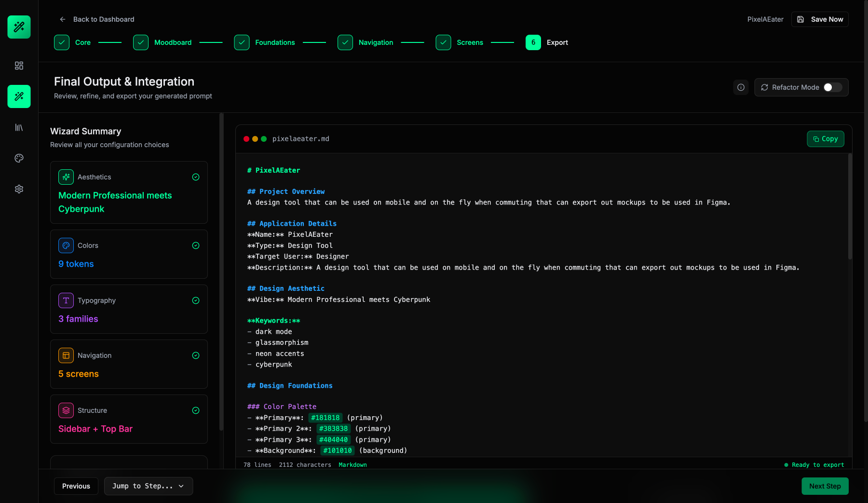Screen dimensions: 868x503
Task: Click the Next Step button
Action: pyautogui.click(x=825, y=486)
